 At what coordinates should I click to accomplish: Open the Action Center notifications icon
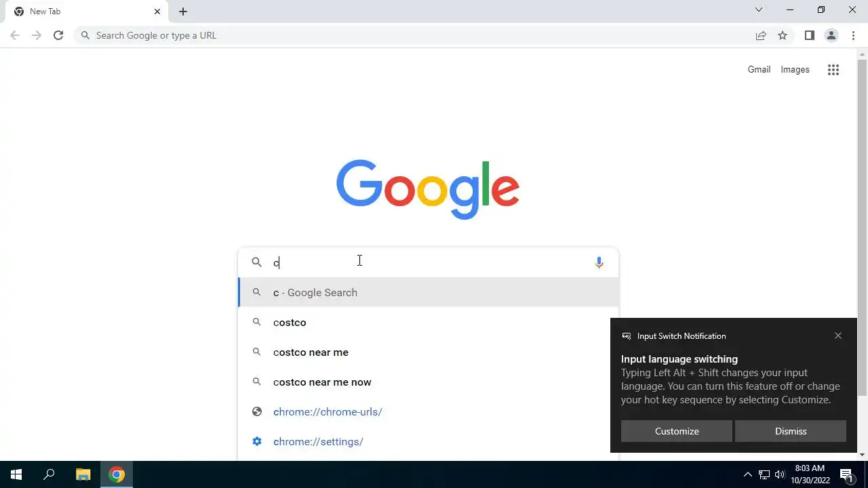846,474
